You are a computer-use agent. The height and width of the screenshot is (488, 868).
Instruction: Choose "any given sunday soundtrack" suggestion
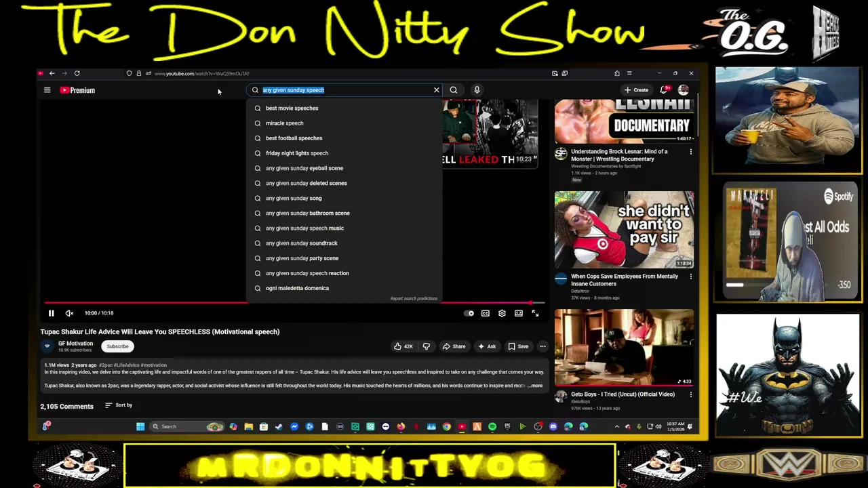[344, 243]
